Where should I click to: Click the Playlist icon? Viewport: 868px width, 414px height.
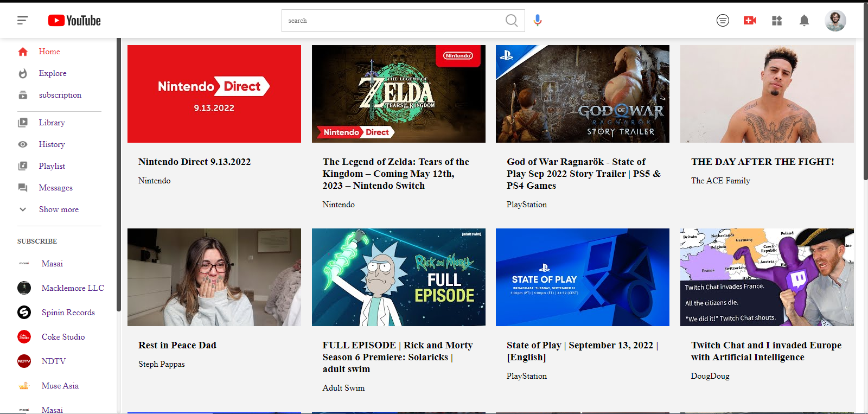(23, 166)
